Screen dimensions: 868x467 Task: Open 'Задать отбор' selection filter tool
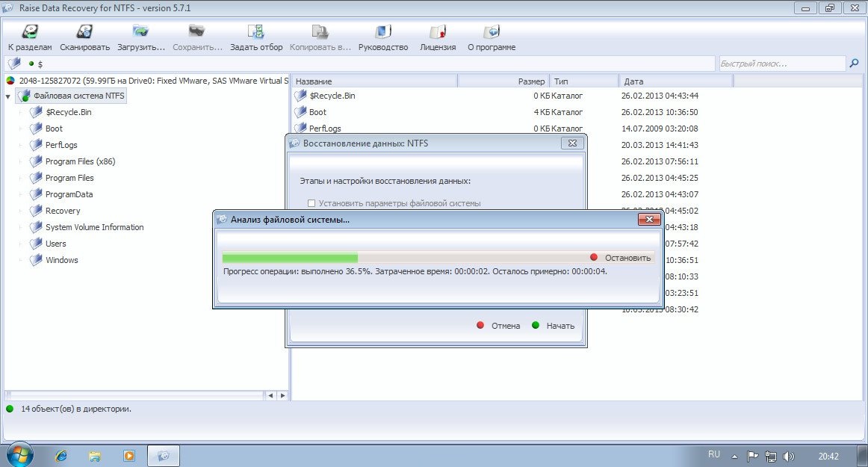point(255,37)
